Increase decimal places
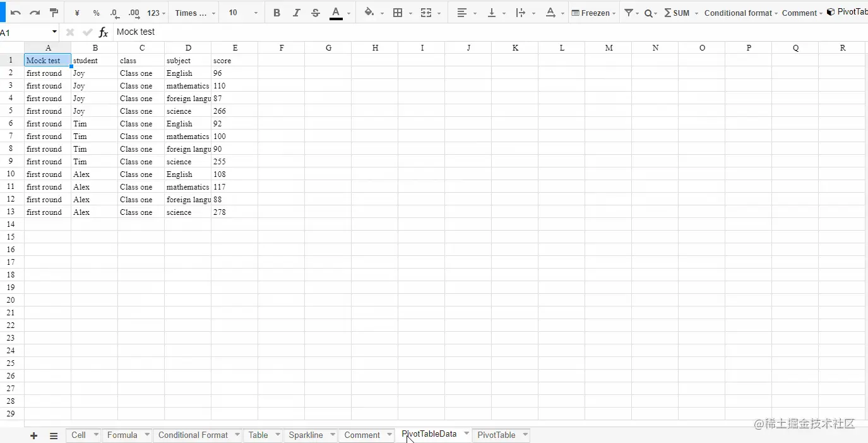This screenshot has width=868, height=443. point(134,13)
